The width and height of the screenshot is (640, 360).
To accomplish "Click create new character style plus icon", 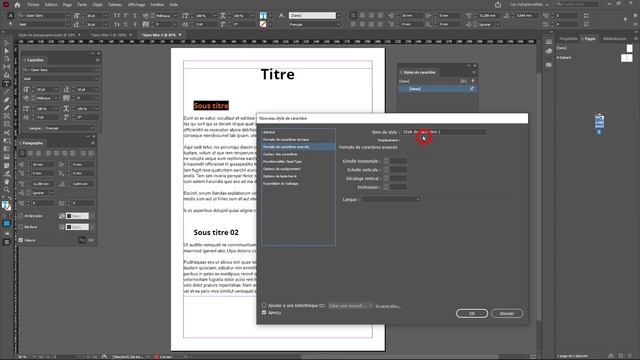I will point(473,81).
